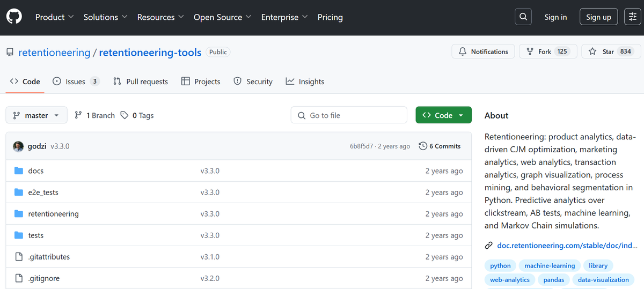This screenshot has height=289, width=644.
Task: Click the history clock icon near 6 Commits
Action: click(423, 146)
